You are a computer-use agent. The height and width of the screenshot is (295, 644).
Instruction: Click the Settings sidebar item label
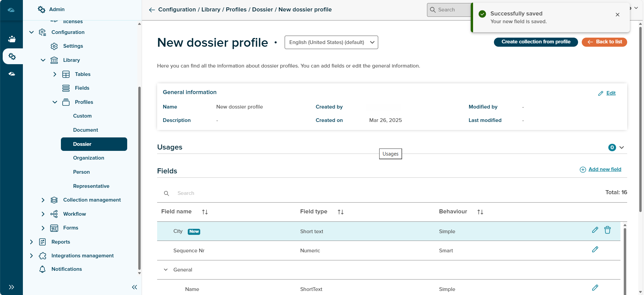coord(73,46)
